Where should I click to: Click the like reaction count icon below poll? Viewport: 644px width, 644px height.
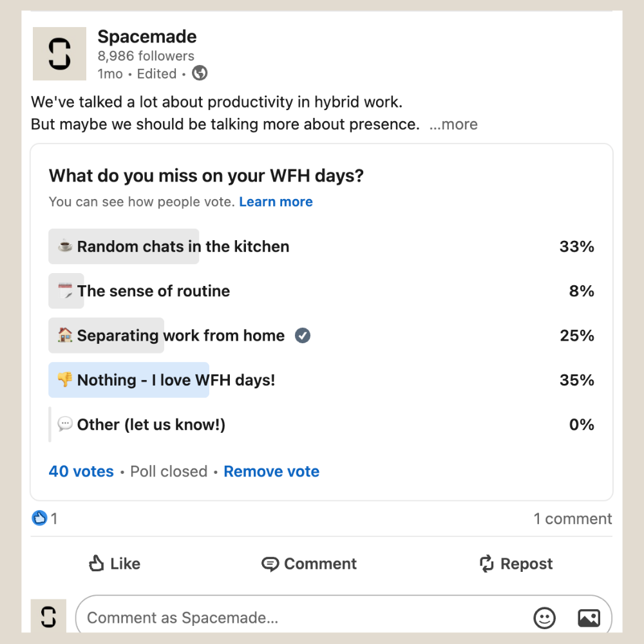(x=40, y=518)
